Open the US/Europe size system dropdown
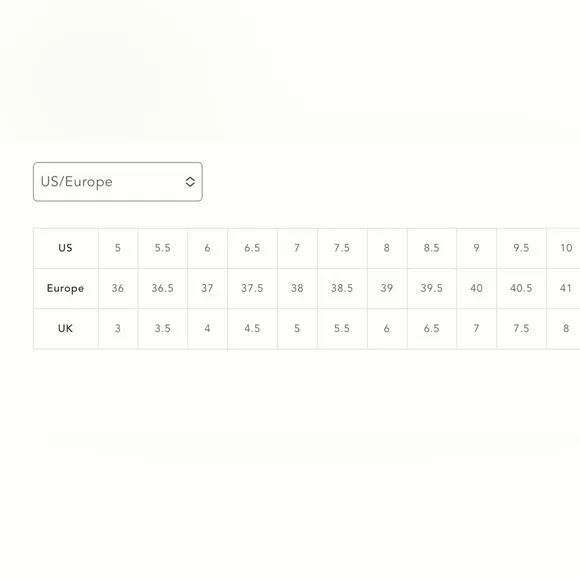 pyautogui.click(x=118, y=182)
